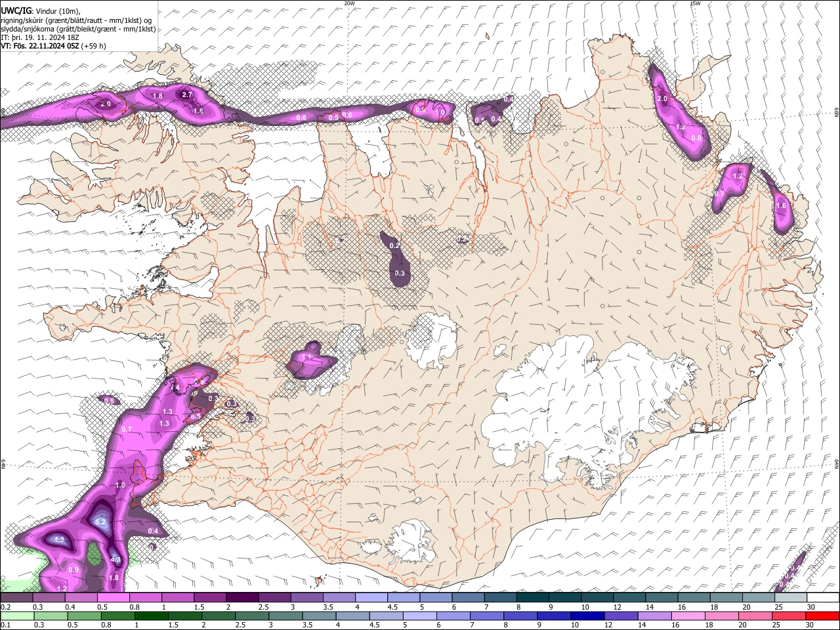Click the bright red lower legend swatch at 30
The height and width of the screenshot is (630, 840).
pyautogui.click(x=823, y=616)
